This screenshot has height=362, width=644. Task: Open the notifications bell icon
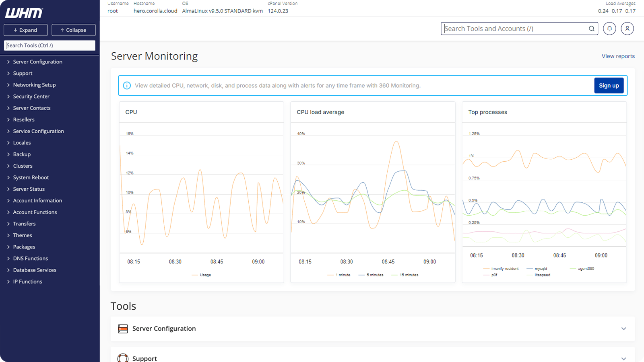pos(609,29)
